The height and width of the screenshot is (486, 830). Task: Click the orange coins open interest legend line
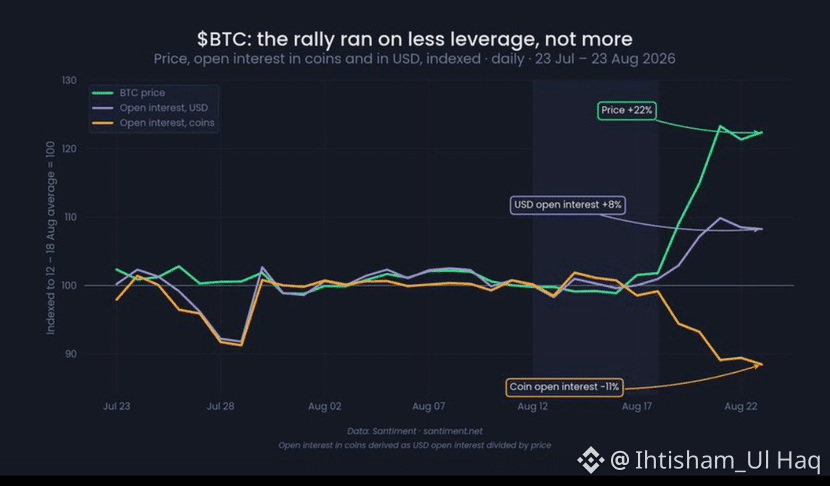[103, 123]
